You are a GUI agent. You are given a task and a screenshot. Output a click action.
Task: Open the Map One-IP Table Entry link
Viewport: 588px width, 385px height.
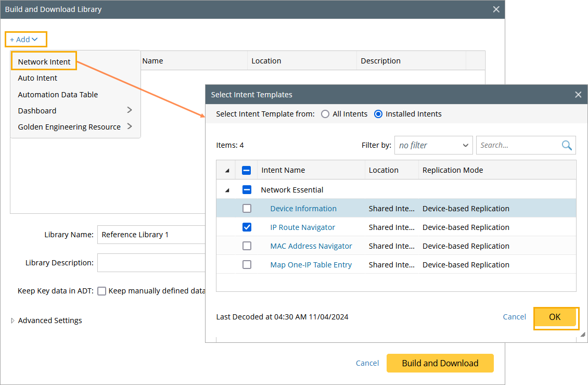pyautogui.click(x=311, y=265)
